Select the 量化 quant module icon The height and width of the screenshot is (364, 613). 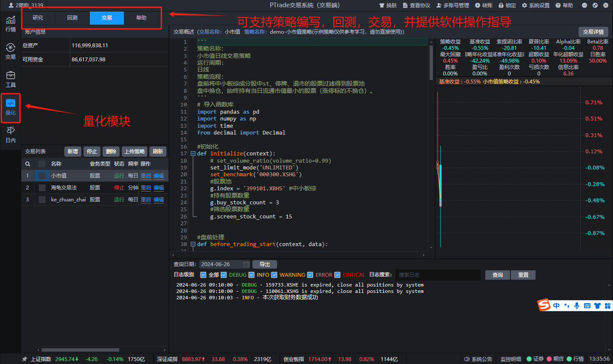pyautogui.click(x=11, y=107)
